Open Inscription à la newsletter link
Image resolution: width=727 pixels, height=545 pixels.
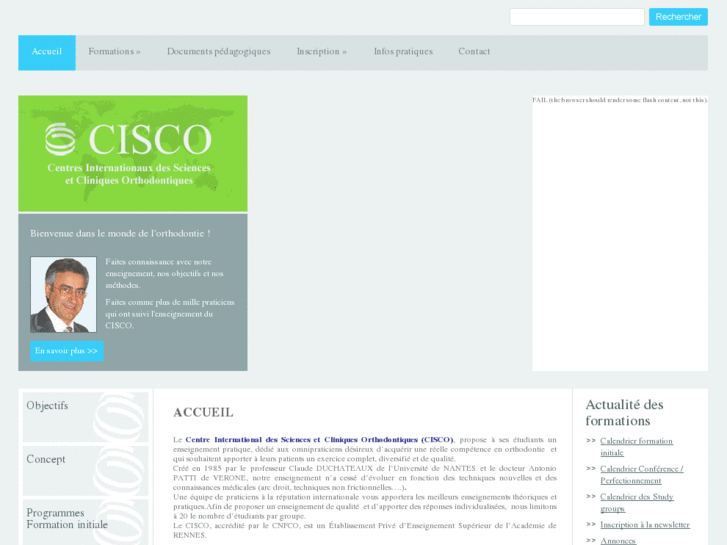pyautogui.click(x=645, y=525)
